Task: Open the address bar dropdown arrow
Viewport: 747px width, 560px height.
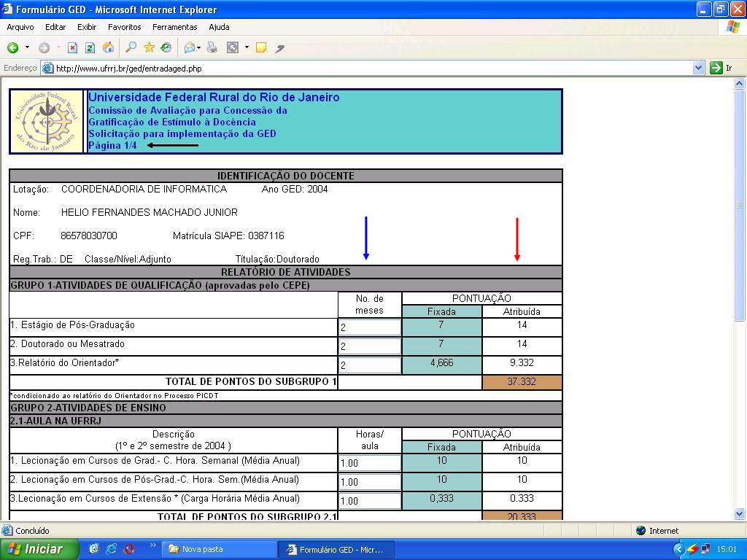Action: [698, 68]
